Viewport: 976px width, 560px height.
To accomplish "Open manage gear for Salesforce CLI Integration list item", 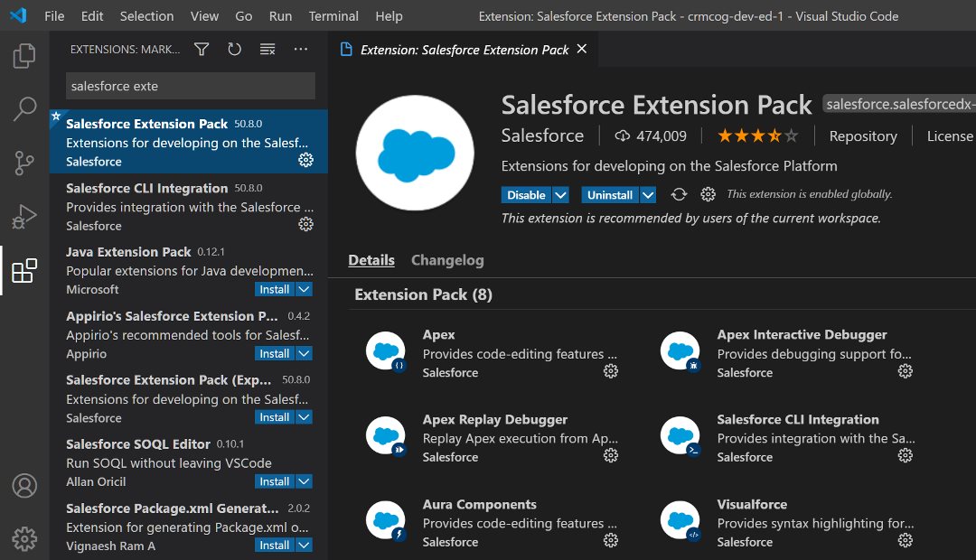I will [305, 224].
